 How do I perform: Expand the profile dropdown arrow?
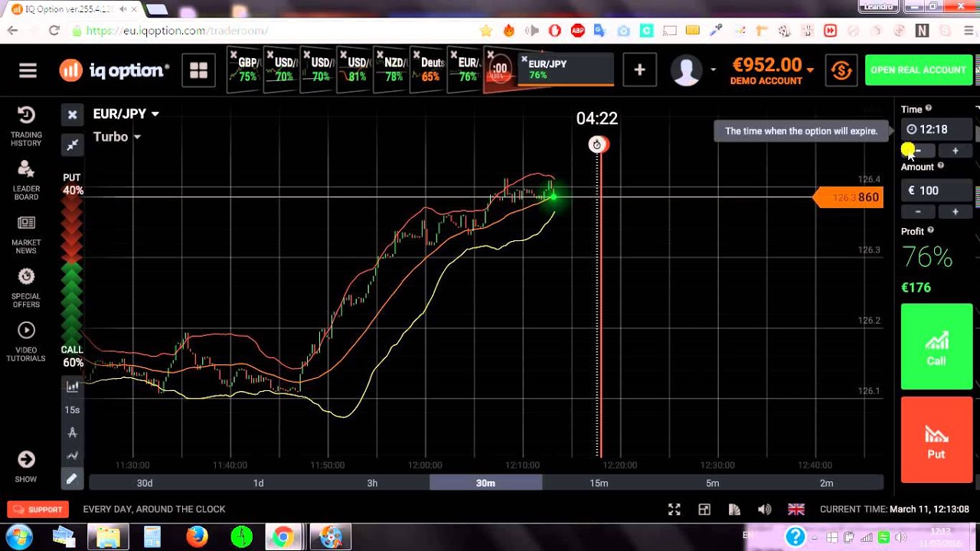click(713, 70)
